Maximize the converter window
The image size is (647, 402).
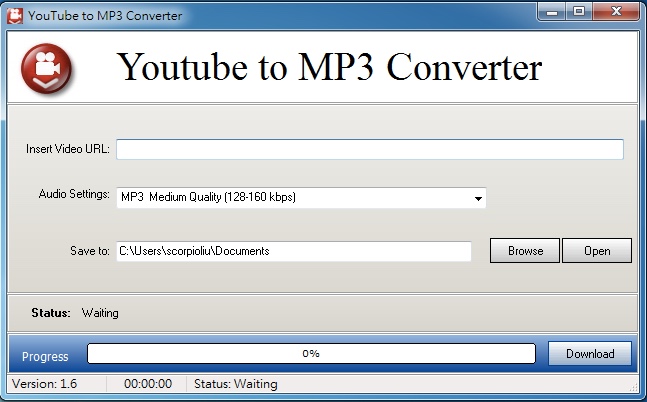pos(579,12)
